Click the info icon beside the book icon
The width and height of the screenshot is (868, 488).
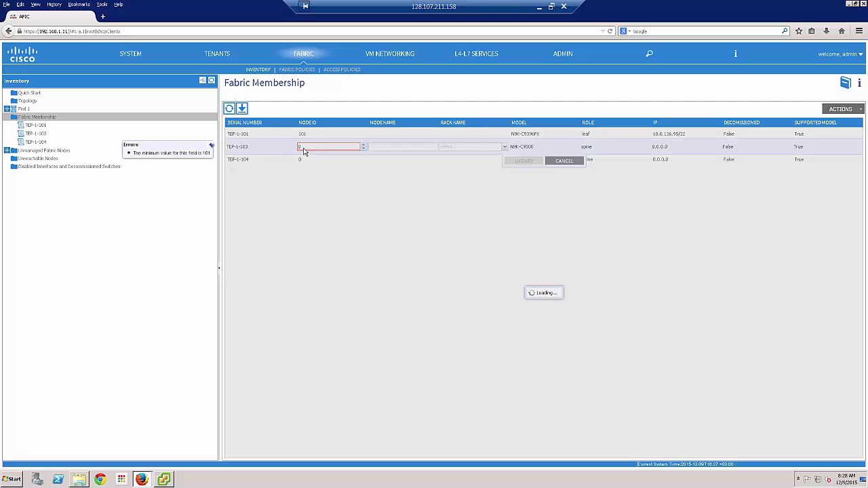coord(859,83)
